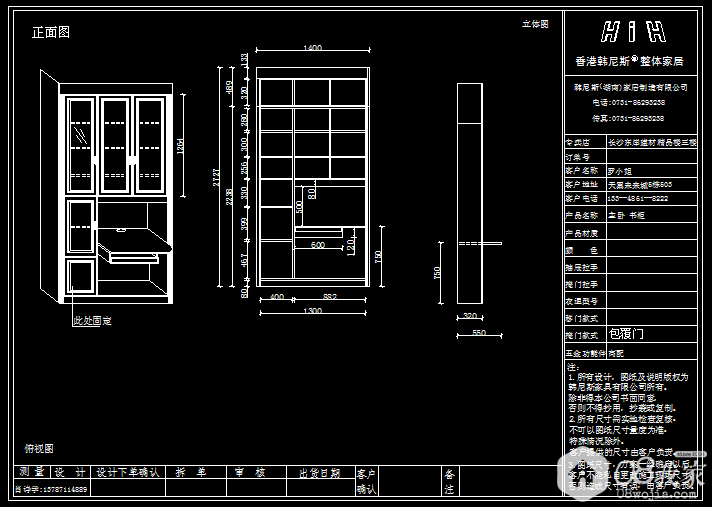Select the 此处固定 annotation text
This screenshot has width=712, height=507.
tap(92, 321)
